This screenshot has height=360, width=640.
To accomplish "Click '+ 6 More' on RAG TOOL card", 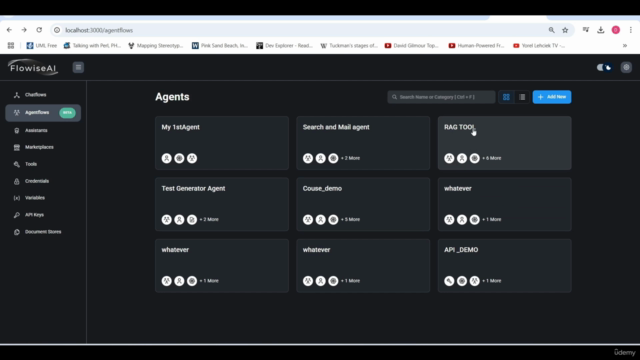I will pos(491,158).
